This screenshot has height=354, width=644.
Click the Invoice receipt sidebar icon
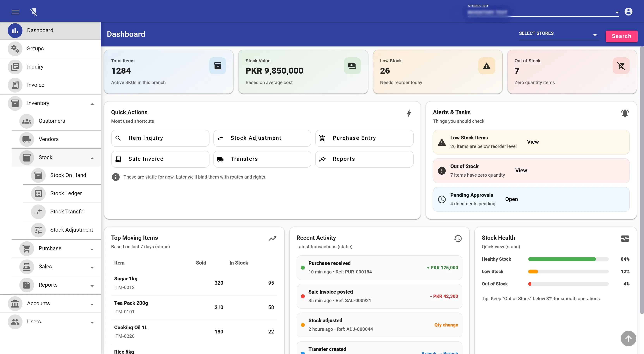pyautogui.click(x=15, y=85)
